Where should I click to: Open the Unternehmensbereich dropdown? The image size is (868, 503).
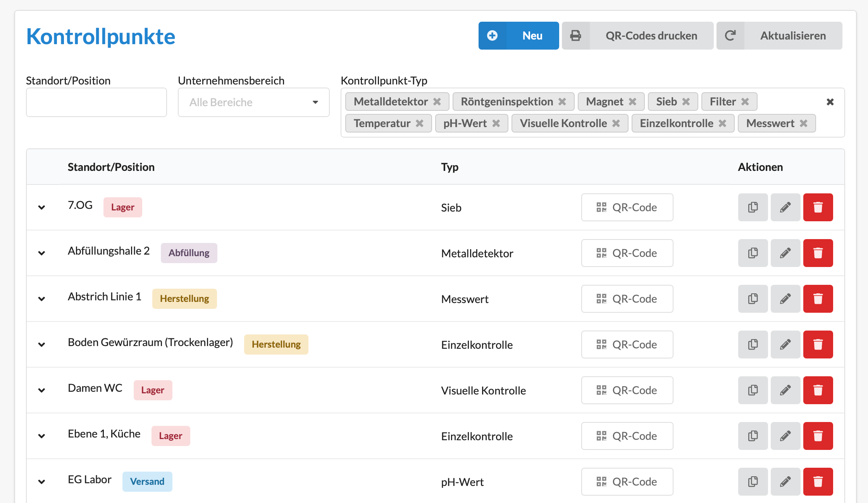point(253,102)
